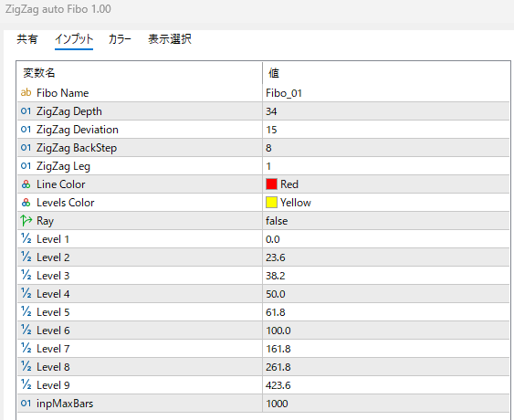Click the red color swatch
Screen dimensions: 514x420
tap(271, 184)
